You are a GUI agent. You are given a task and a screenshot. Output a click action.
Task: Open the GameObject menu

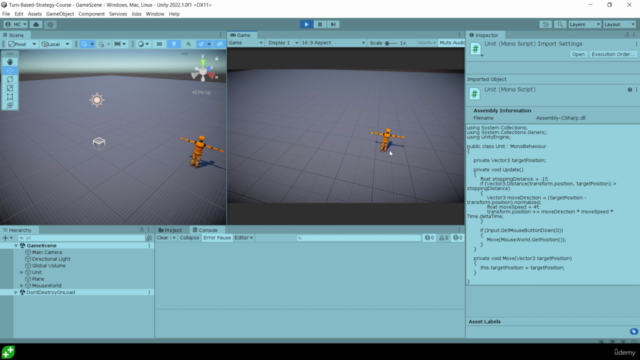60,14
